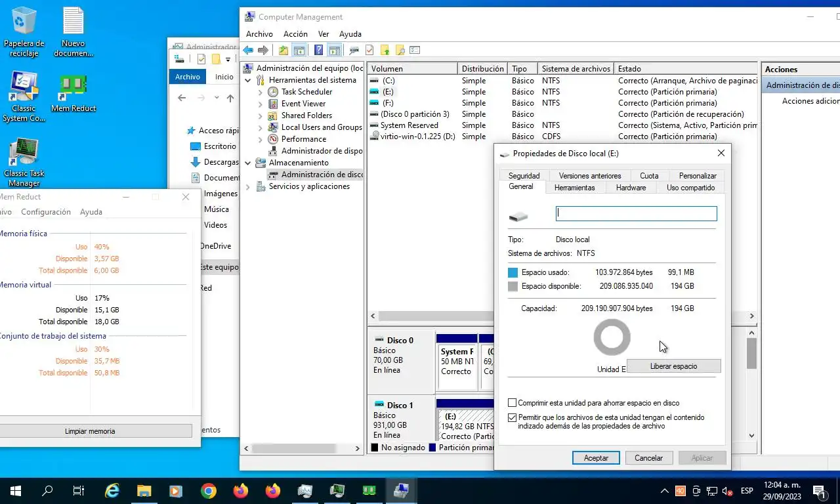Select Administración de discos tree item

pyautogui.click(x=316, y=175)
